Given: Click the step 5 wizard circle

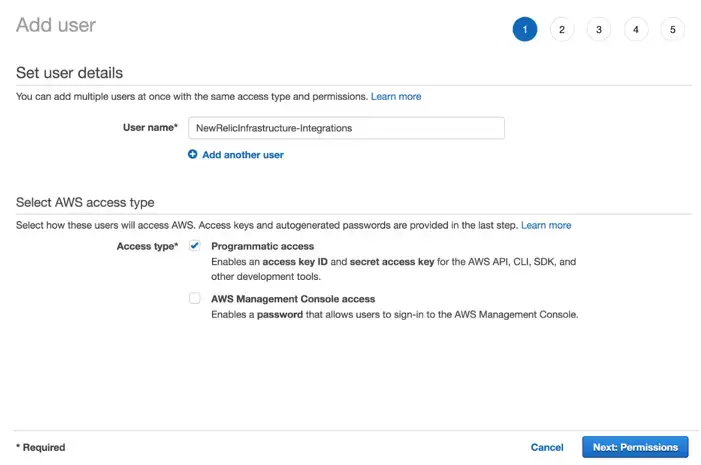Looking at the screenshot, I should 673,30.
